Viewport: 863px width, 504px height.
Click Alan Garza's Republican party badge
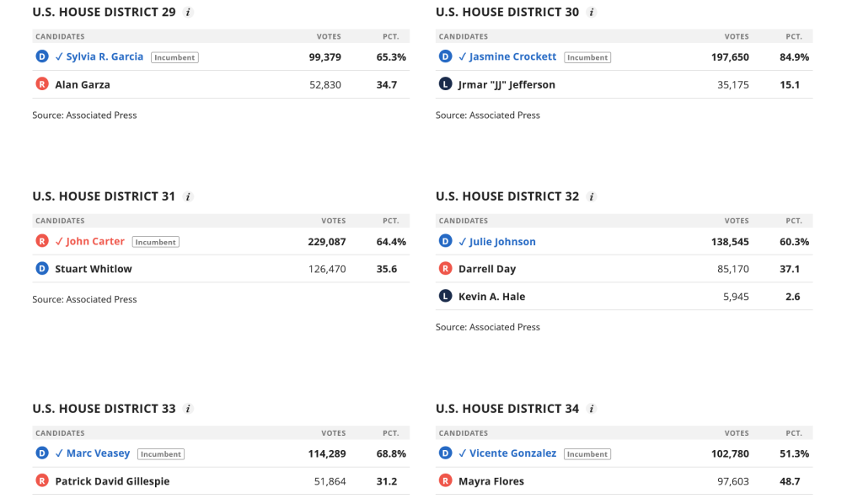click(42, 84)
